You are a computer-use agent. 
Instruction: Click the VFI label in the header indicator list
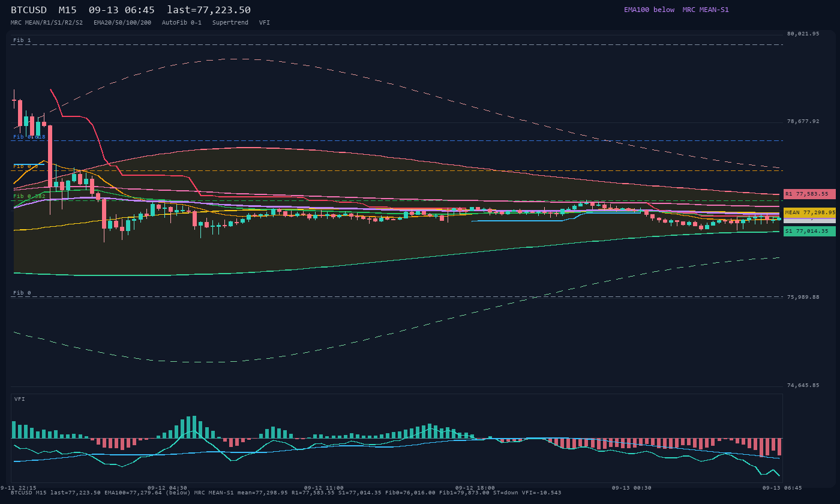click(x=265, y=22)
